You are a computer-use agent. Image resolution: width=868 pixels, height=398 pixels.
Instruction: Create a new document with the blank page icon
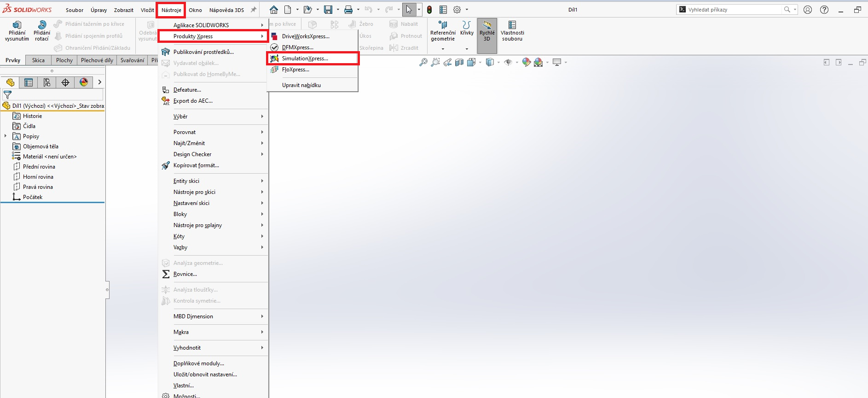pos(288,10)
